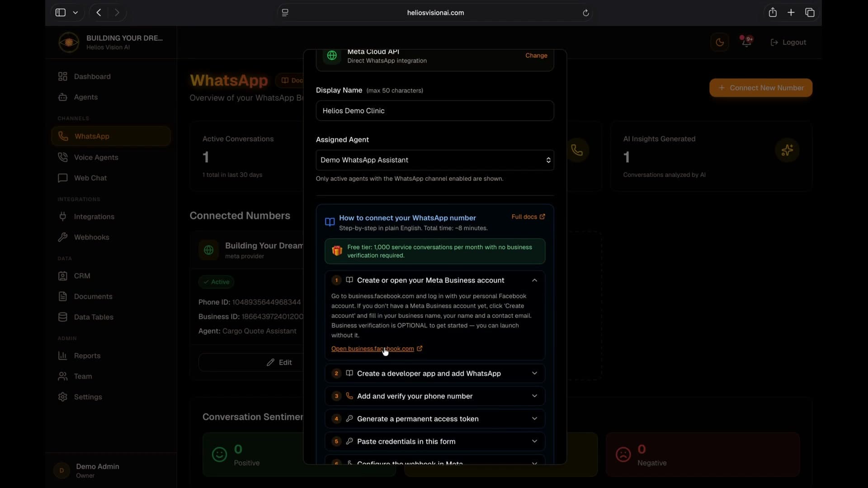Click the Team people icon

coord(63,376)
